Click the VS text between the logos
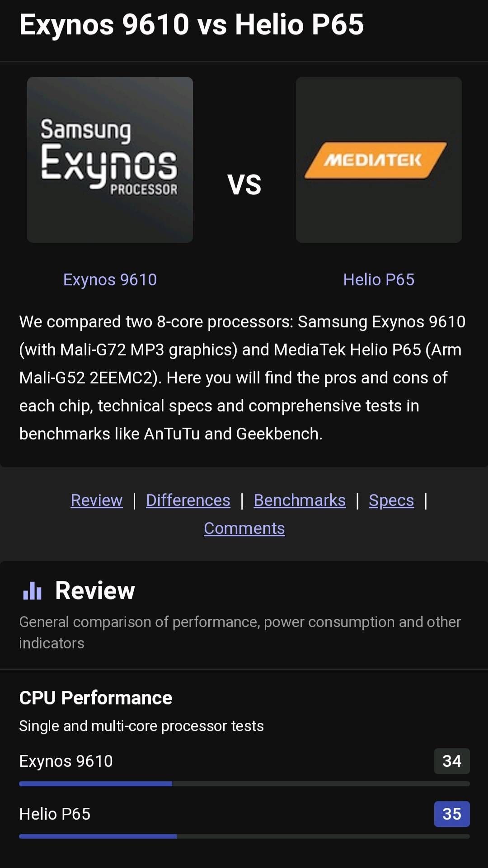 244,184
